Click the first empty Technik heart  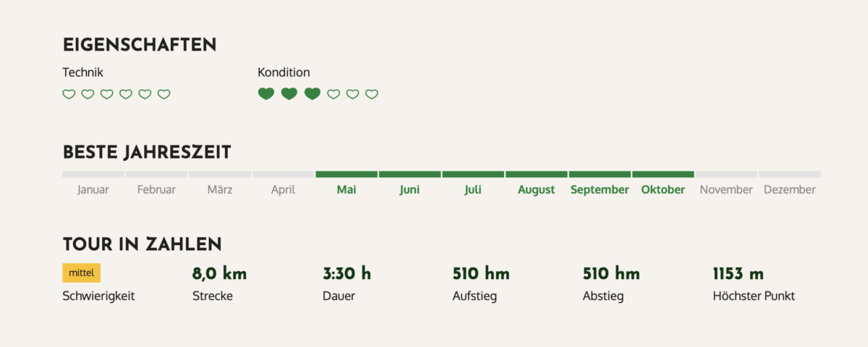pyautogui.click(x=69, y=94)
